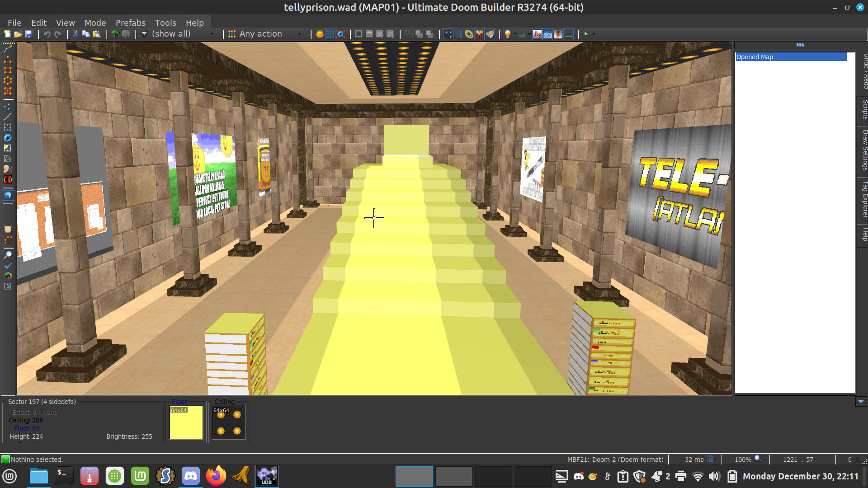The height and width of the screenshot is (488, 868).
Task: Open the dynamic lights dropdown arrow
Action: click(515, 34)
